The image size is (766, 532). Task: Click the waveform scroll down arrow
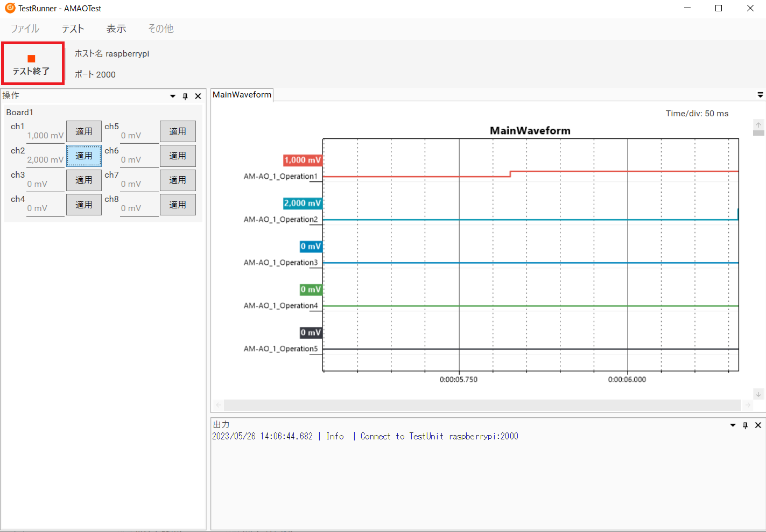tap(758, 394)
